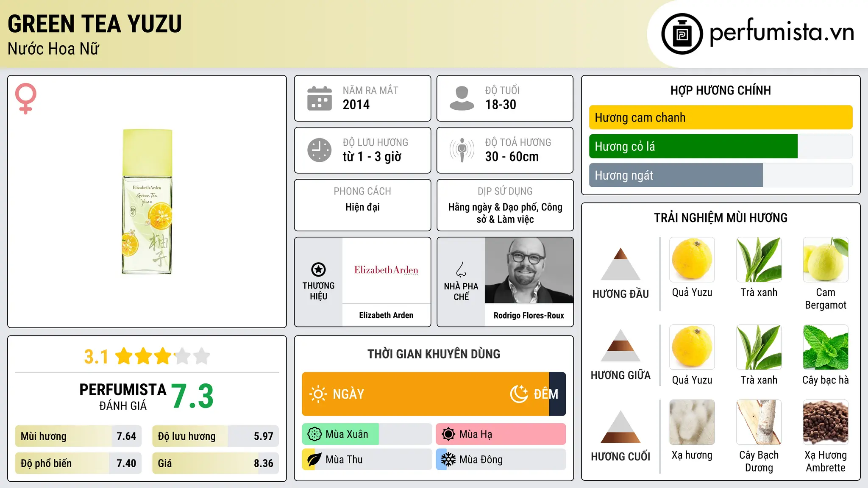Click the Hiện đại style value
868x488 pixels.
tap(362, 207)
